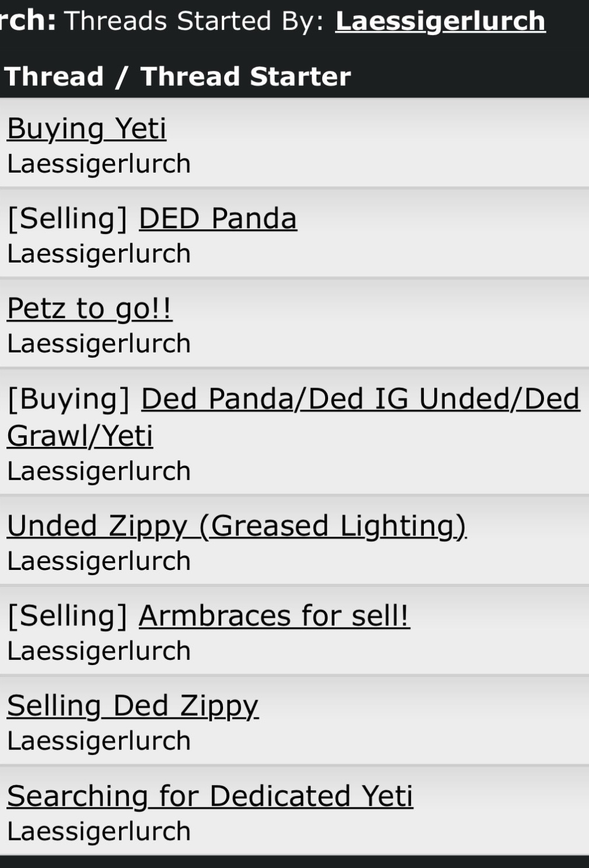589x868 pixels.
Task: Open the Laessigerlurch profile link in header
Action: point(440,21)
